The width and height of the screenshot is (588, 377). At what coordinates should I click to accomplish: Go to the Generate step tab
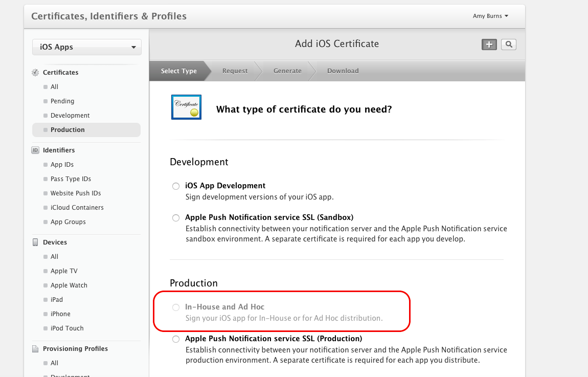click(287, 71)
